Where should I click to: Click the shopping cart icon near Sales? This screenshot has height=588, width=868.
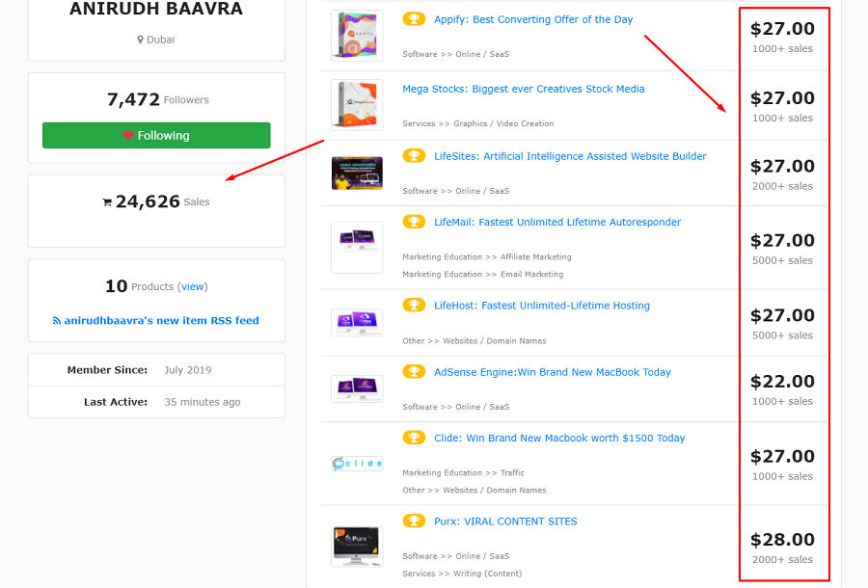tap(107, 202)
